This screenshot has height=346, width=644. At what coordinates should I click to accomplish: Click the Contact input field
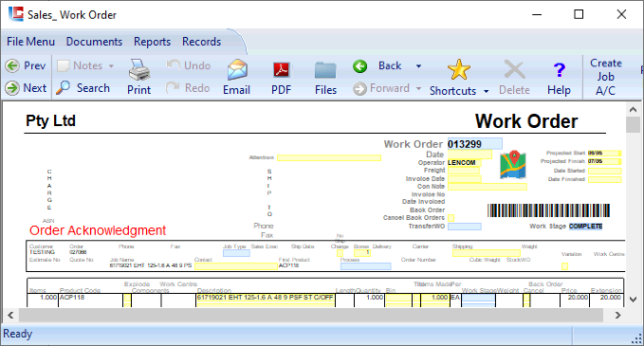coord(236,266)
